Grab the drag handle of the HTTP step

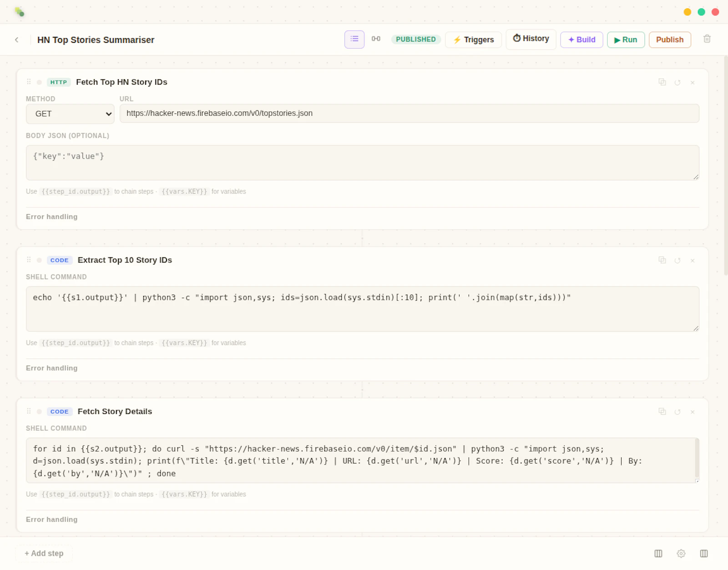tap(29, 82)
